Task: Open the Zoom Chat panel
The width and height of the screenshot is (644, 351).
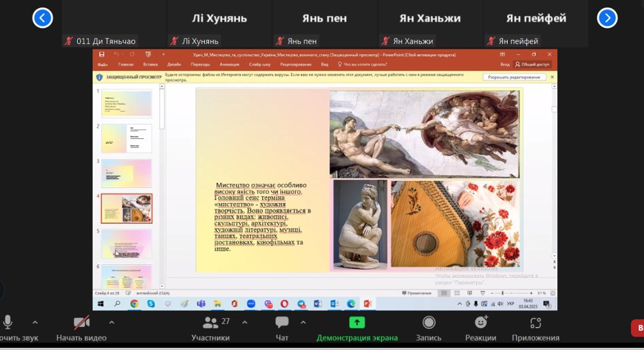Action: pos(281,323)
